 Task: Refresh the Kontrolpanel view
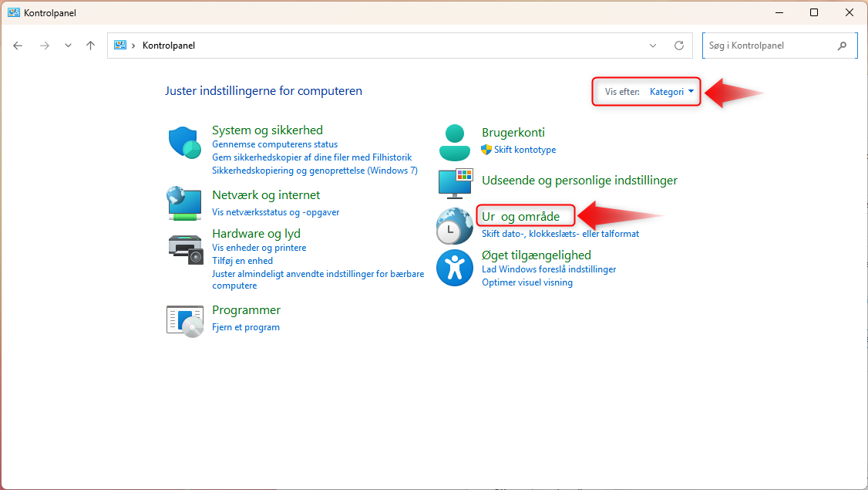[678, 46]
